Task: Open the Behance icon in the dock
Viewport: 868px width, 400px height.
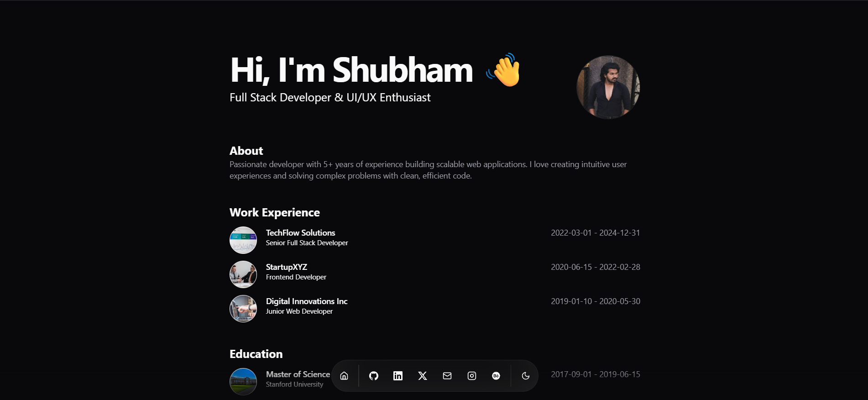Action: (496, 376)
